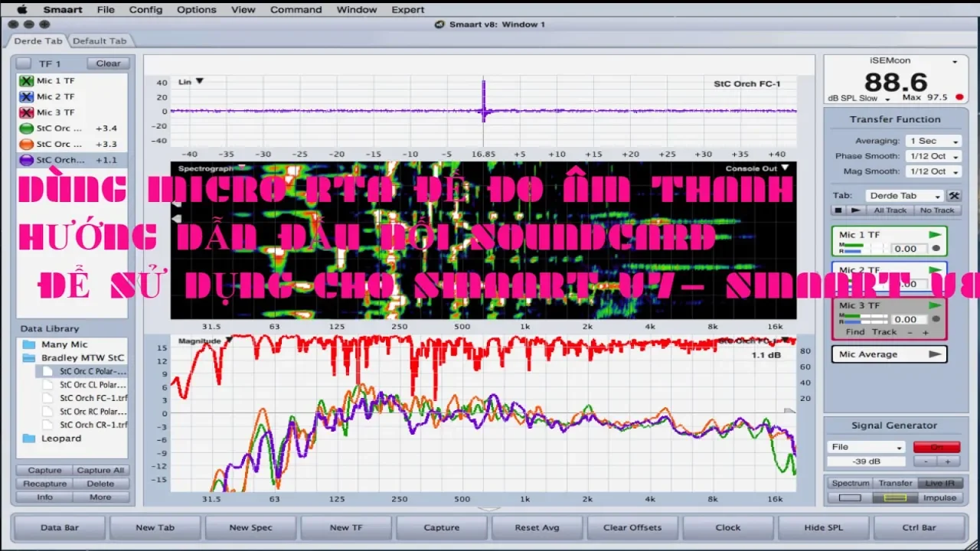Toggle the red signal generator On button
The image size is (980, 551).
coord(936,447)
